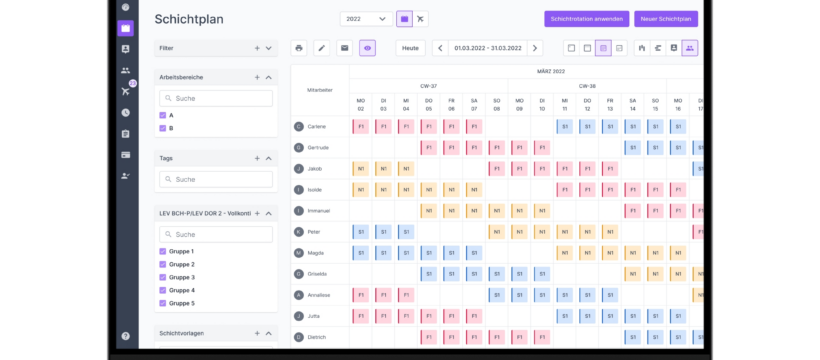
Task: Uncheck Gruppe 3
Action: coord(163,277)
